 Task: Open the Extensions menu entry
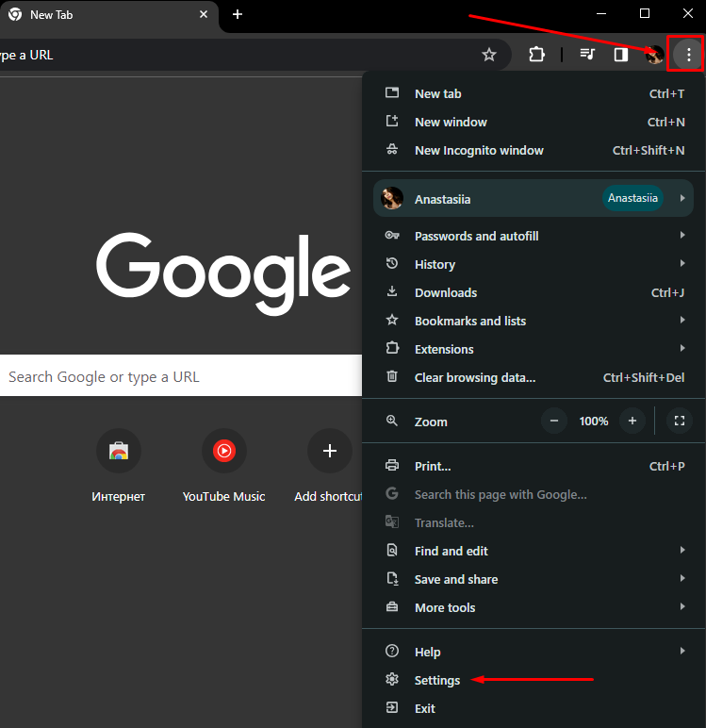point(534,349)
